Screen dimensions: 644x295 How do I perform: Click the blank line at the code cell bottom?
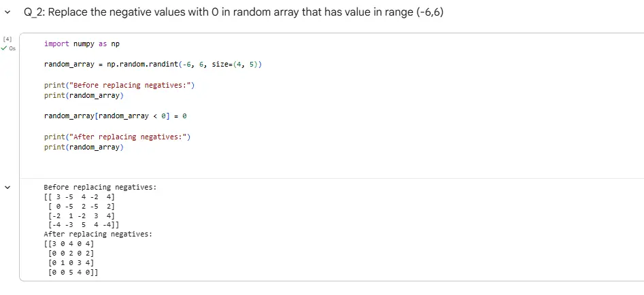pyautogui.click(x=272, y=163)
